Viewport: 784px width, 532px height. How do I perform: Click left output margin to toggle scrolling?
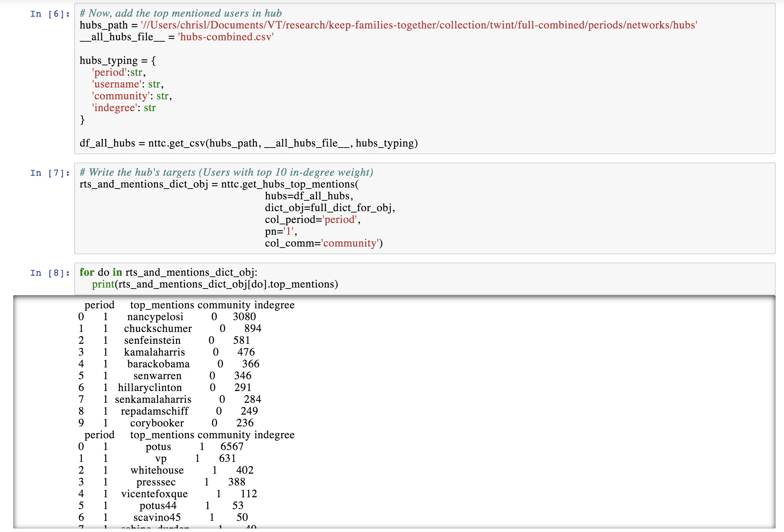click(42, 410)
